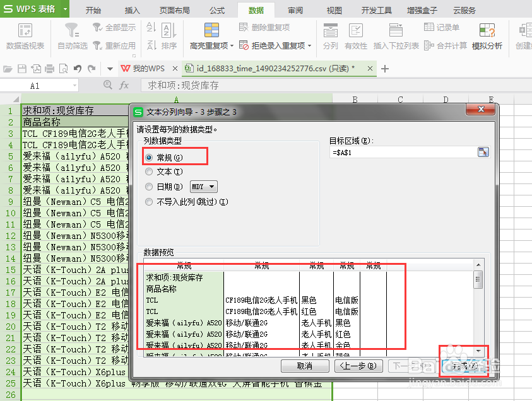
Task: Open the 排序 sort dialog
Action: [x=169, y=36]
